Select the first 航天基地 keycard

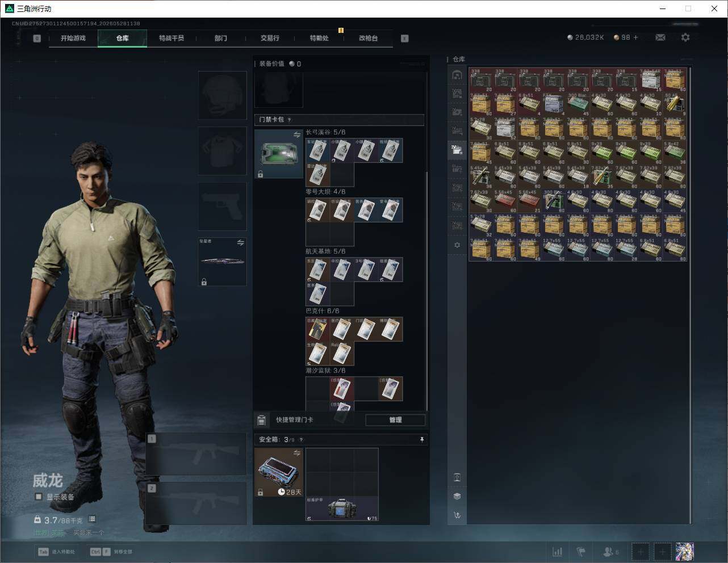[318, 270]
